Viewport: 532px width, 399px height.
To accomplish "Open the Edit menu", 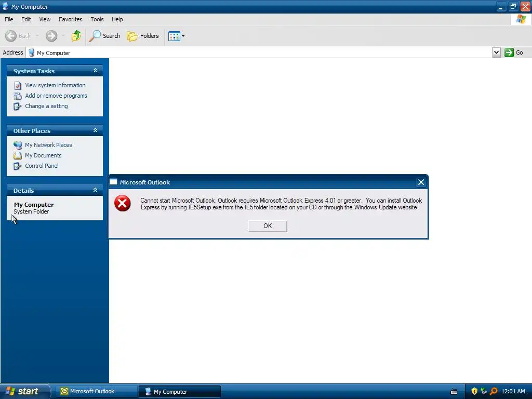I will click(26, 19).
